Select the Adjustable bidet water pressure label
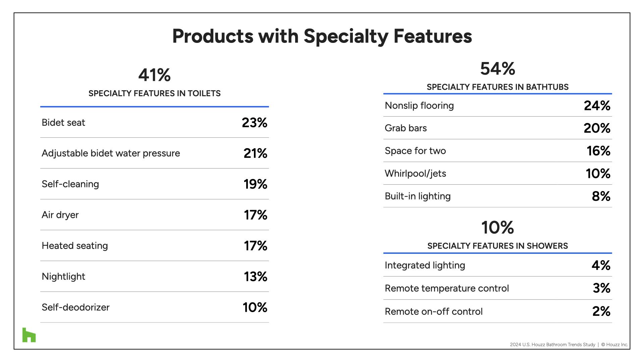 111,154
